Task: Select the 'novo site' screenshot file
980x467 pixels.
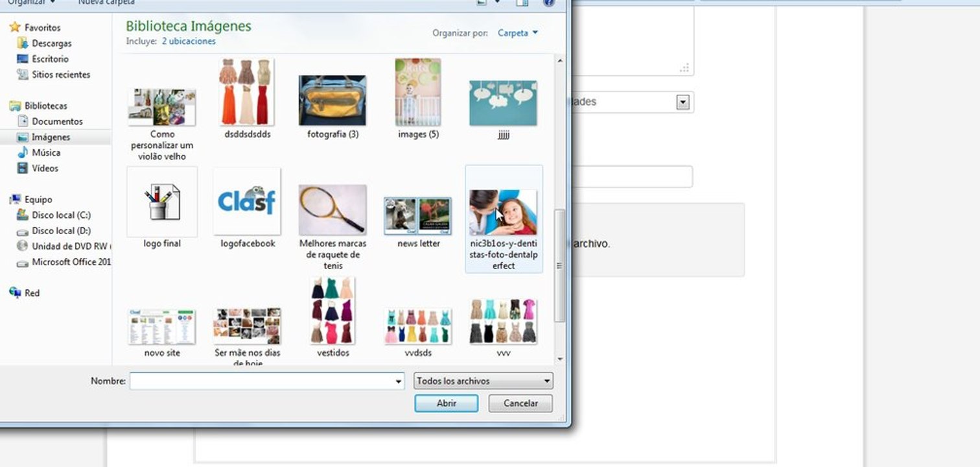Action: (x=162, y=333)
